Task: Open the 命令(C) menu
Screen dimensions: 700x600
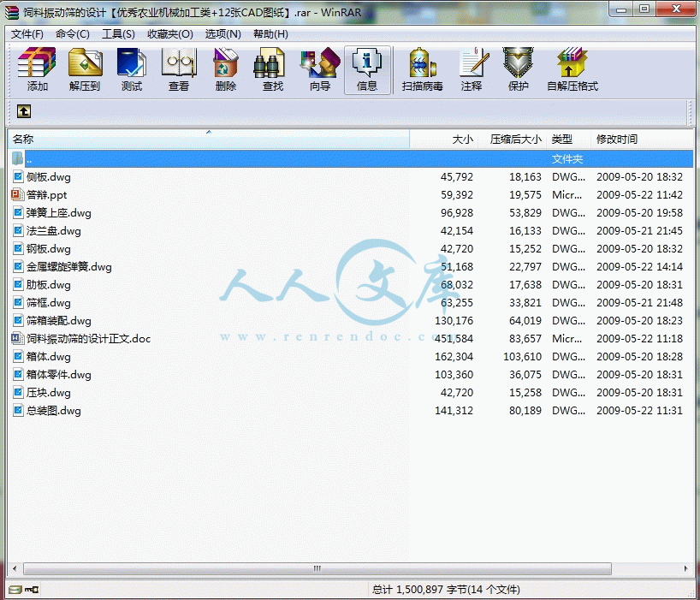Action: 73,34
